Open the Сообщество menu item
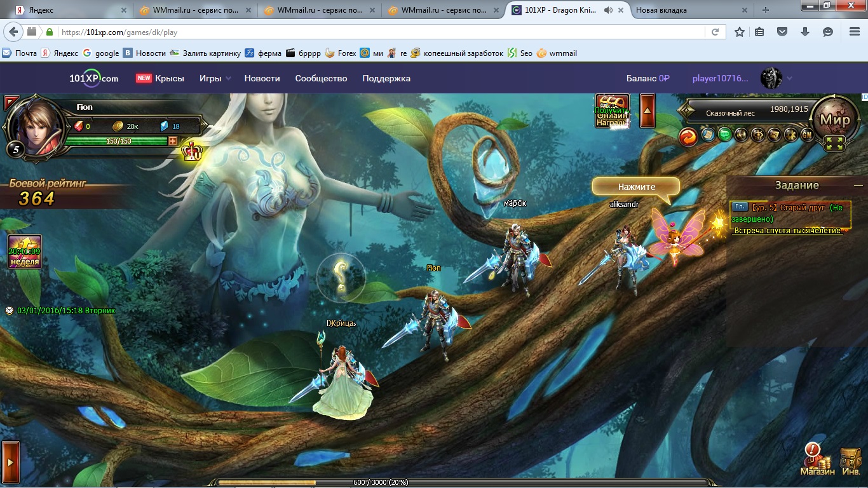868x488 pixels. click(x=321, y=78)
